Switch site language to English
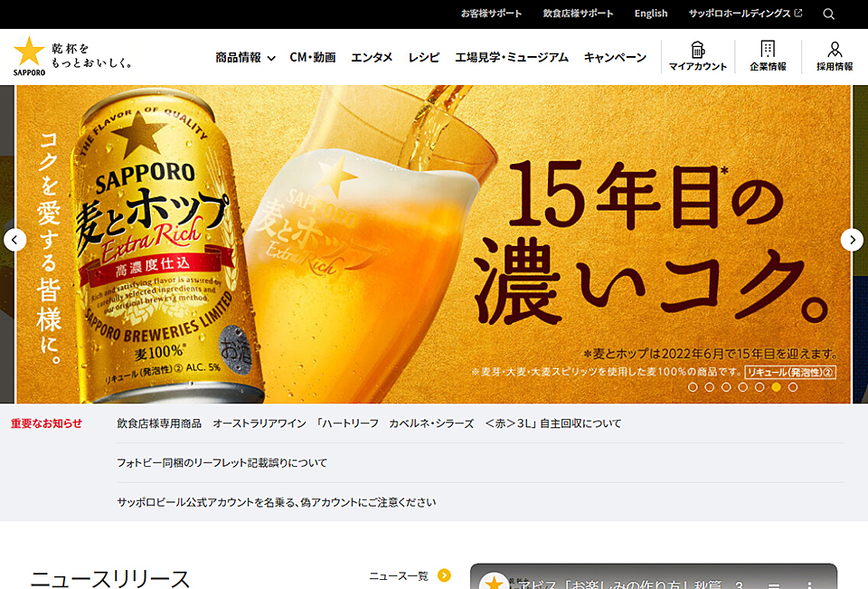Image resolution: width=868 pixels, height=589 pixels. [x=651, y=14]
